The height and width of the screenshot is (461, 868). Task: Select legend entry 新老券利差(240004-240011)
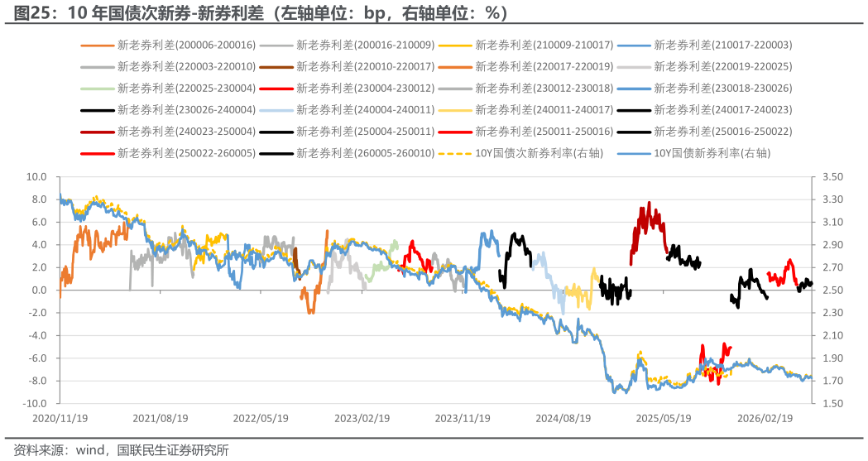pyautogui.click(x=347, y=110)
